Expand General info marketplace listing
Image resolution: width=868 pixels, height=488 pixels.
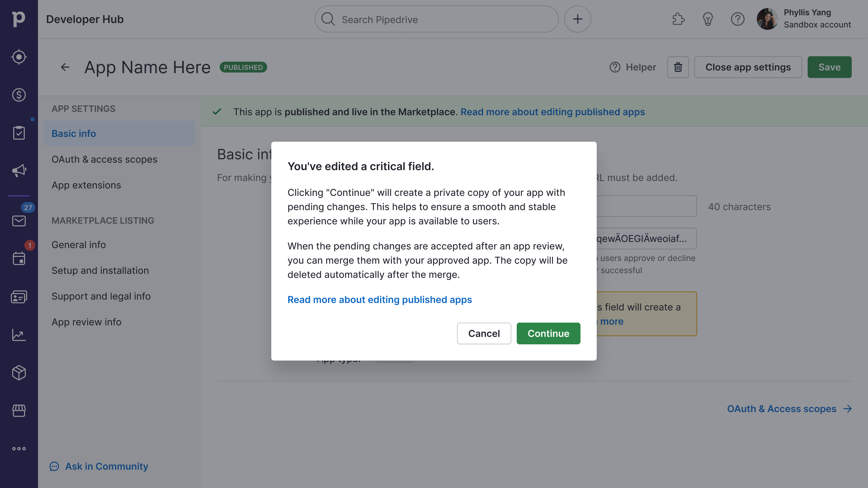click(x=79, y=245)
